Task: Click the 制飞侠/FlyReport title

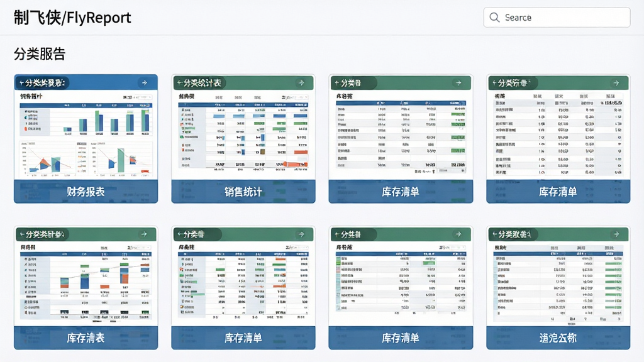Action: (72, 18)
